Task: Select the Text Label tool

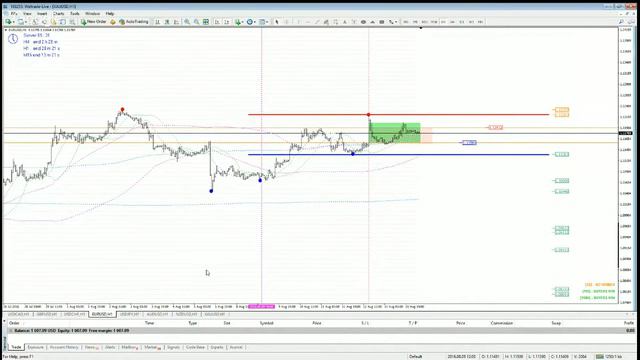Action: 354,22
